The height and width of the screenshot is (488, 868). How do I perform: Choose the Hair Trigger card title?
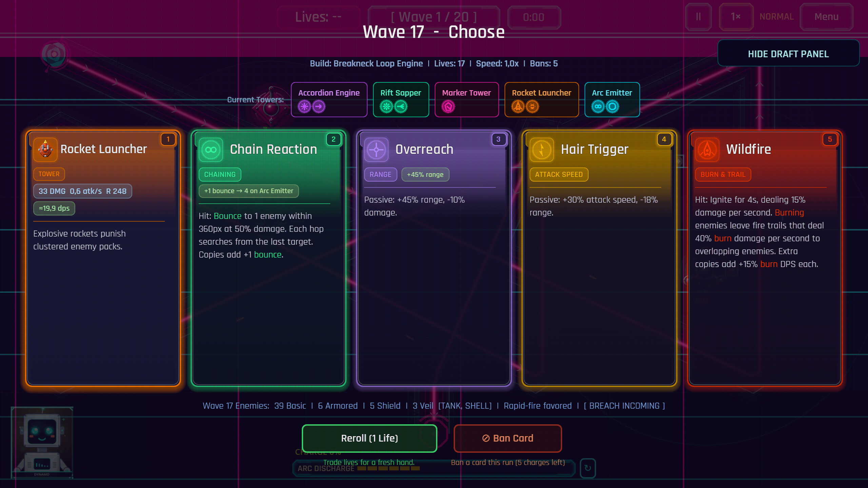595,149
